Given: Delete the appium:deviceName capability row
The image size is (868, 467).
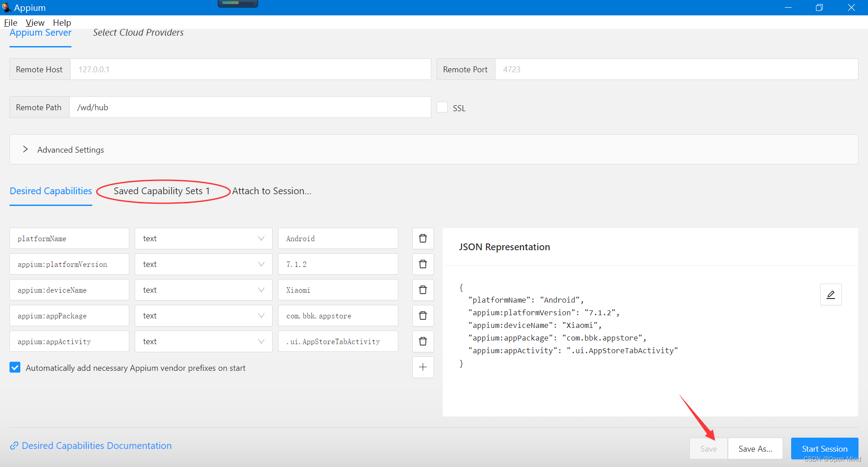Looking at the screenshot, I should click(x=423, y=290).
